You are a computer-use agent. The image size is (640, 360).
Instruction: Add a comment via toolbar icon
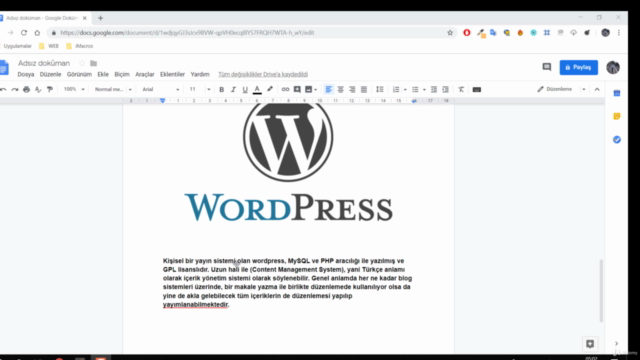pos(297,89)
